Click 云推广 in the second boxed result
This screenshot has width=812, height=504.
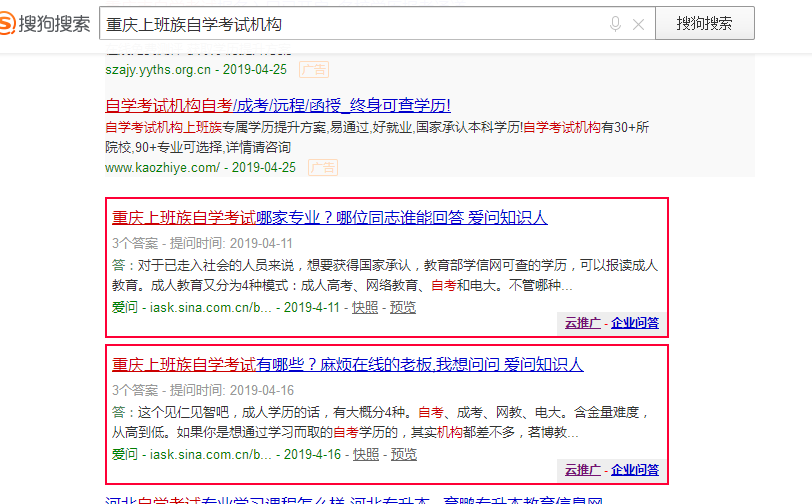pos(583,470)
